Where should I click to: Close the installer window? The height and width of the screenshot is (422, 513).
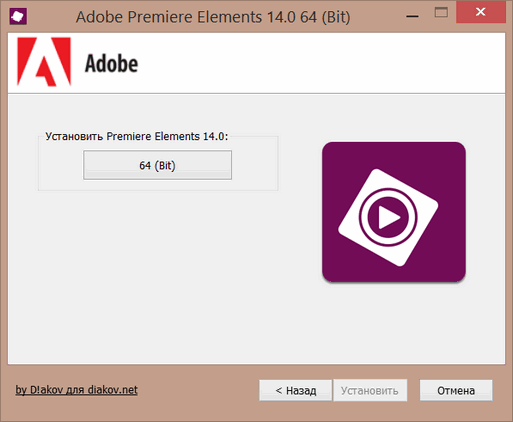coord(481,12)
